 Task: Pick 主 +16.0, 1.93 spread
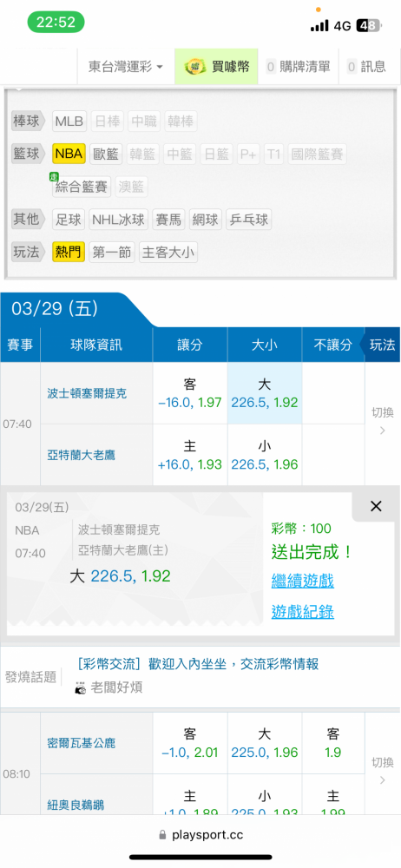pyautogui.click(x=190, y=456)
